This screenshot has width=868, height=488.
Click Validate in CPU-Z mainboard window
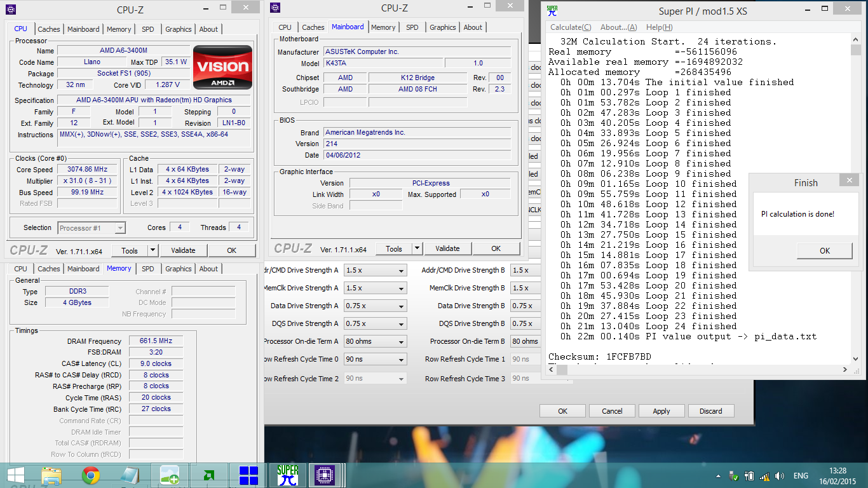tap(447, 248)
